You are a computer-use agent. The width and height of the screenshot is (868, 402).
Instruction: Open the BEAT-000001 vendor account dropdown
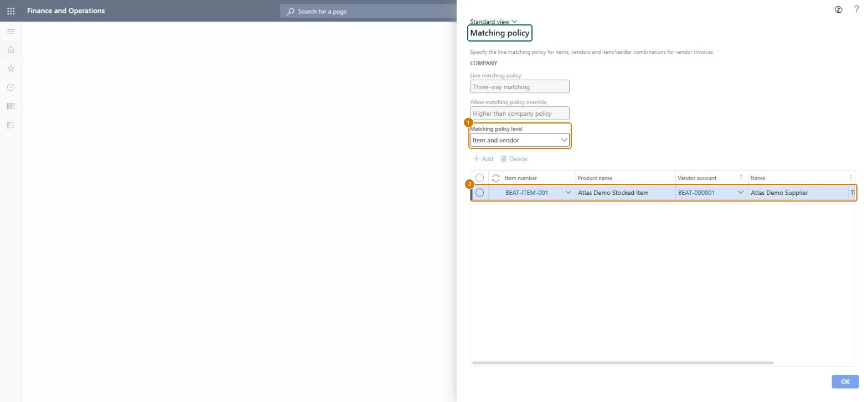pyautogui.click(x=741, y=193)
